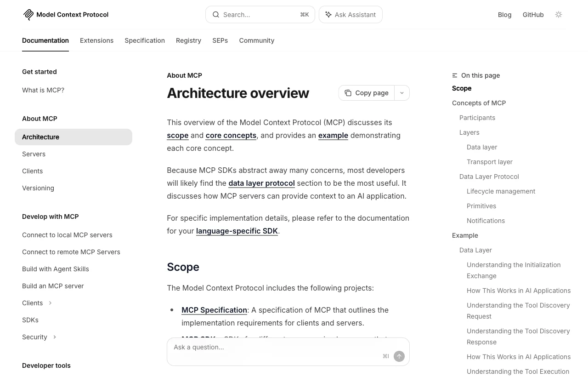
Task: Click the About MCP breadcrumb above title
Action: (184, 75)
